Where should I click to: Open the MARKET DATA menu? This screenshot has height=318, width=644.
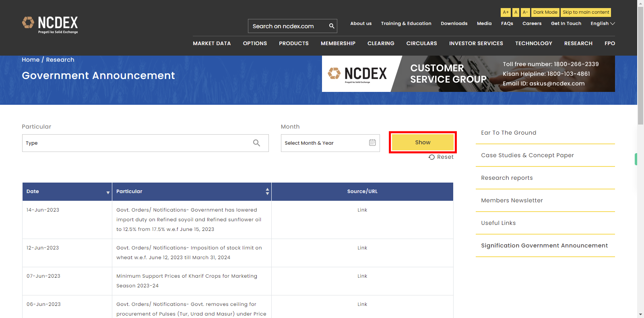click(x=212, y=43)
